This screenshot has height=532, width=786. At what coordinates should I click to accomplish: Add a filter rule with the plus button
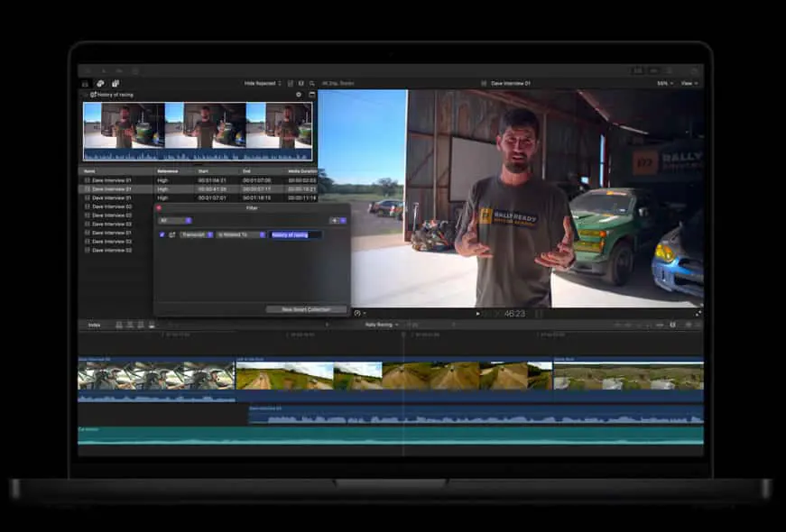coord(335,220)
